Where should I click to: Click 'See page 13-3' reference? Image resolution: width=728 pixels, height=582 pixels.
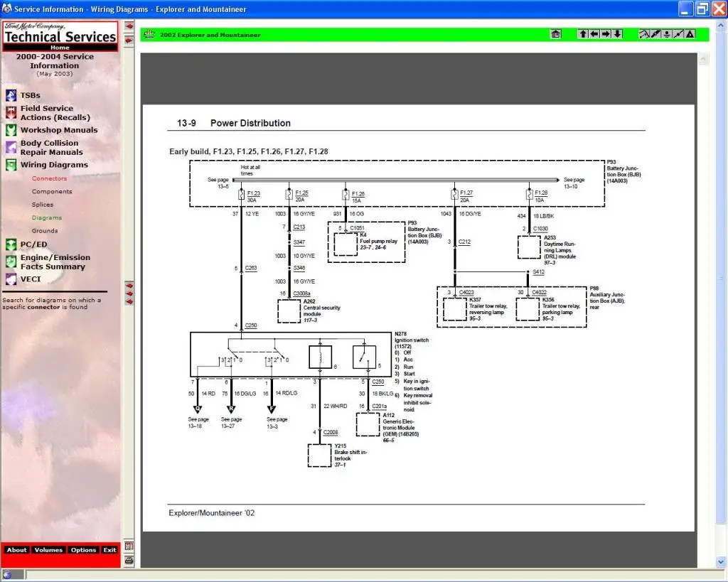(x=277, y=422)
